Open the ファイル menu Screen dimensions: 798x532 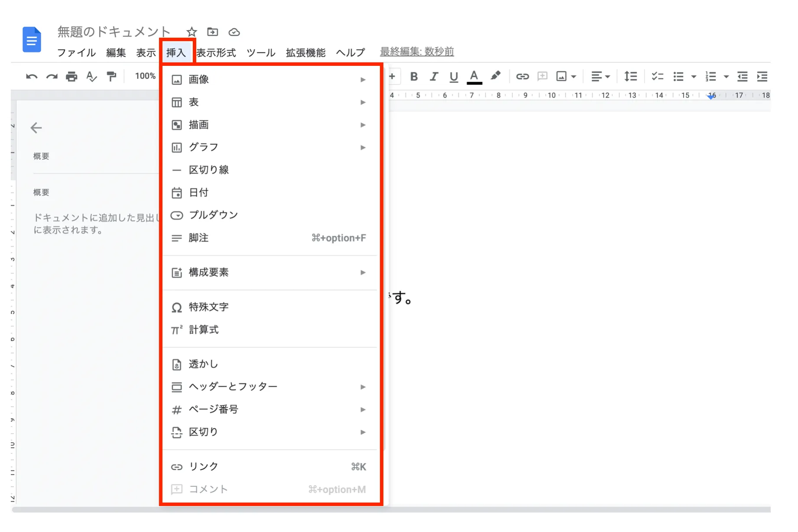(x=76, y=53)
